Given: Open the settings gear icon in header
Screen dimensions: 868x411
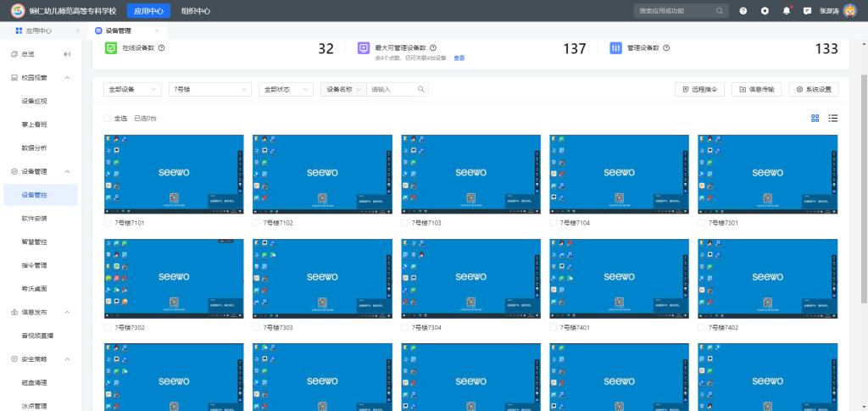Looking at the screenshot, I should click(x=765, y=10).
